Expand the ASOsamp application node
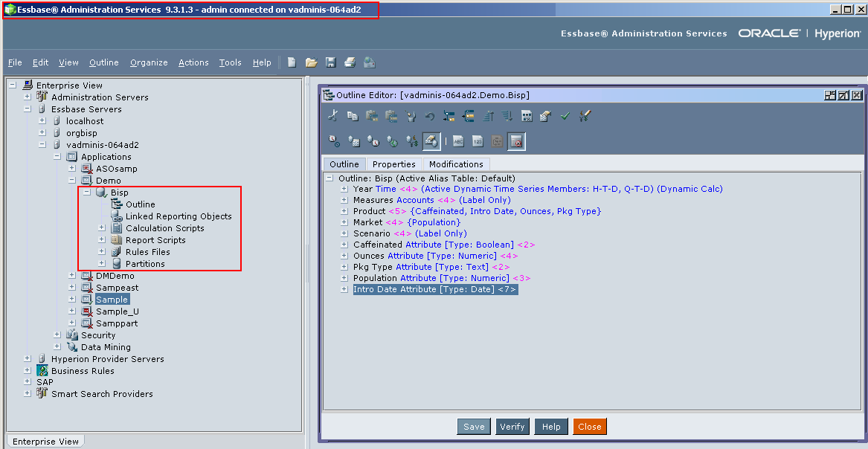This screenshot has height=449, width=868. [71, 168]
